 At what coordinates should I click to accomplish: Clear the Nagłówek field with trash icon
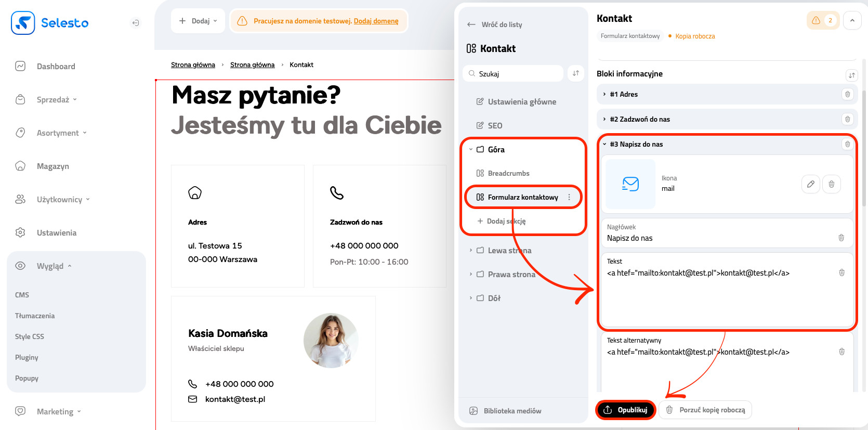(x=841, y=238)
